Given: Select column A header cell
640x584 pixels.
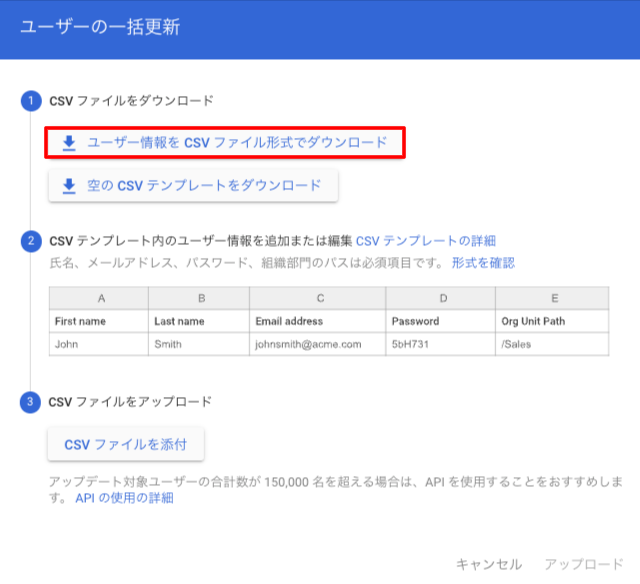Looking at the screenshot, I should (x=99, y=298).
